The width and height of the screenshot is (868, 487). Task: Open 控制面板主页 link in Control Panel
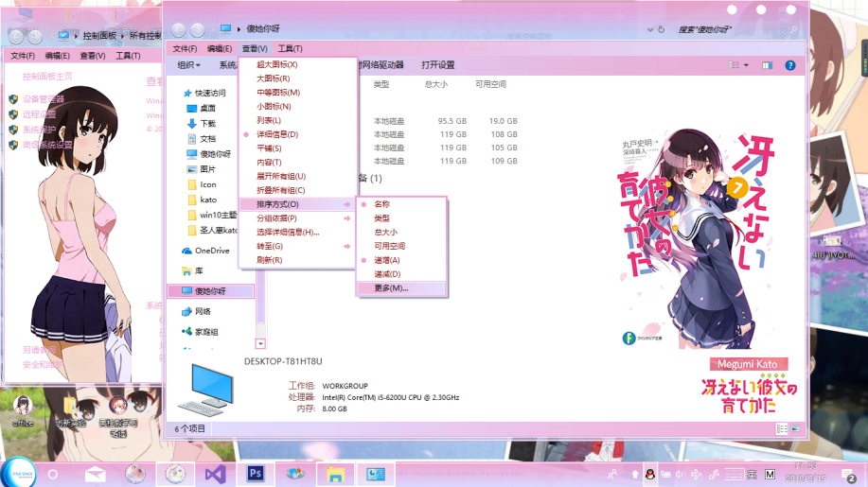pos(47,77)
